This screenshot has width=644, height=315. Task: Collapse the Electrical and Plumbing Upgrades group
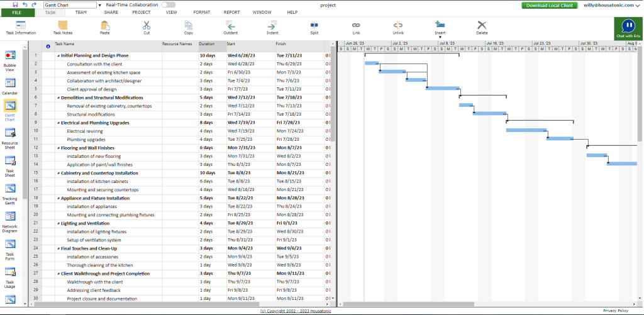(58, 123)
